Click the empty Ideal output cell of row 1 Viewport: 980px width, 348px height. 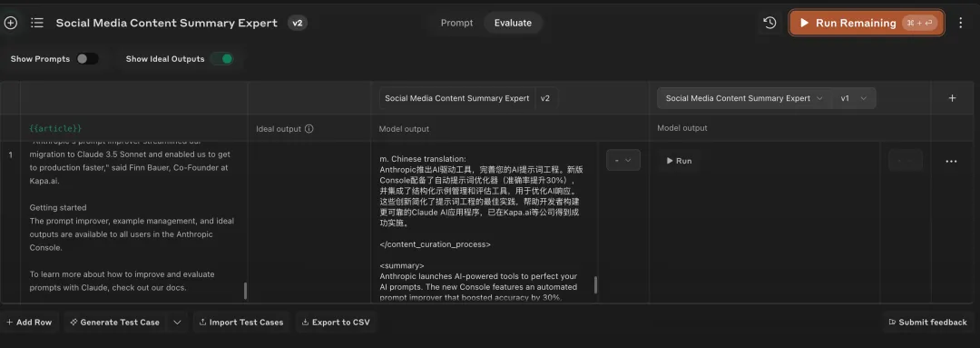click(x=309, y=223)
